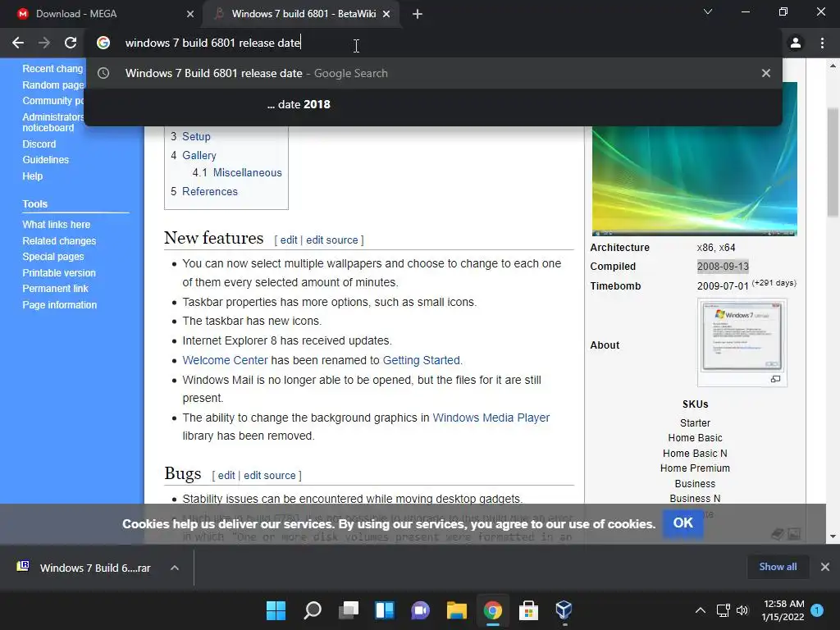This screenshot has height=630, width=840.
Task: Open Permanent link
Action: 55,288
